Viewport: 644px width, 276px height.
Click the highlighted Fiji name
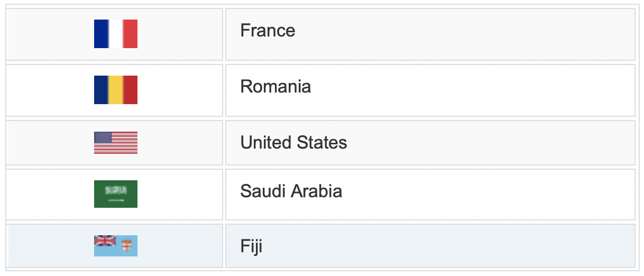[x=251, y=246]
